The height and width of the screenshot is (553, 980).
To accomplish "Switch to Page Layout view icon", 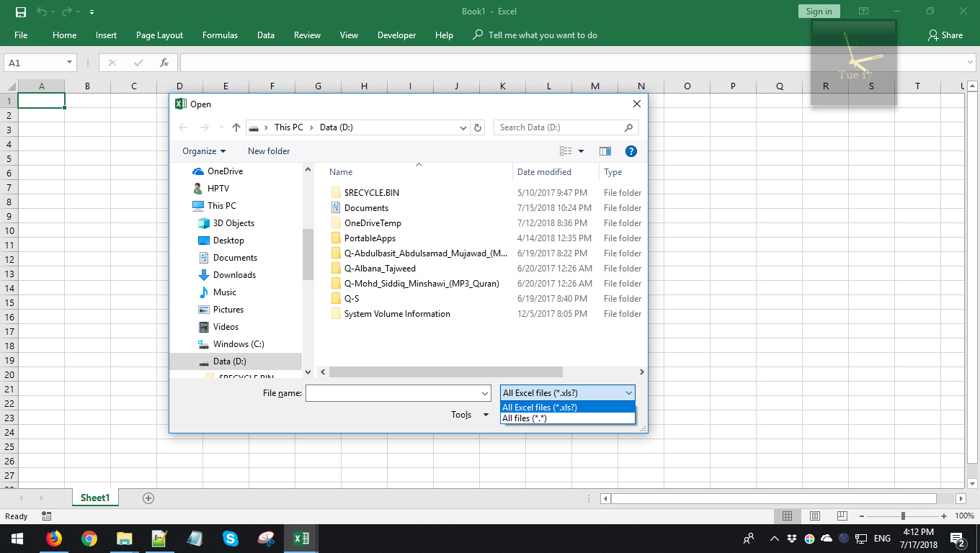I will tap(814, 516).
